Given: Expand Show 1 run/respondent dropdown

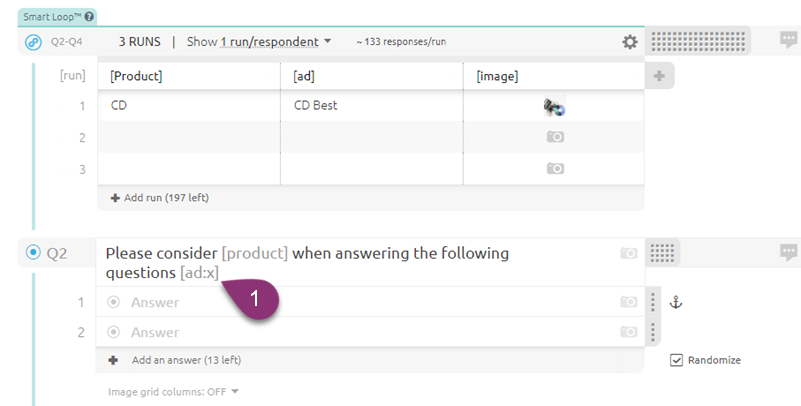Looking at the screenshot, I should (x=259, y=42).
